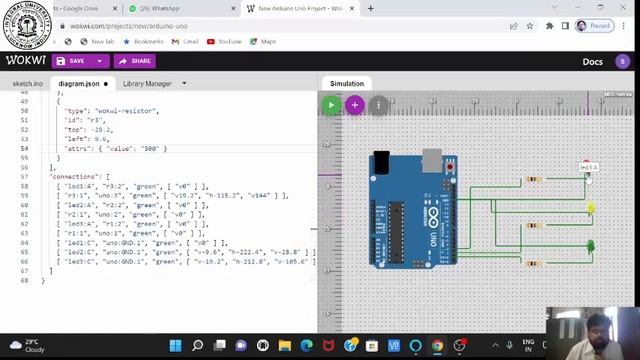Screen dimensions: 640x360
Task: Click the "type": "wokwi-resistor" line
Action: [111, 111]
